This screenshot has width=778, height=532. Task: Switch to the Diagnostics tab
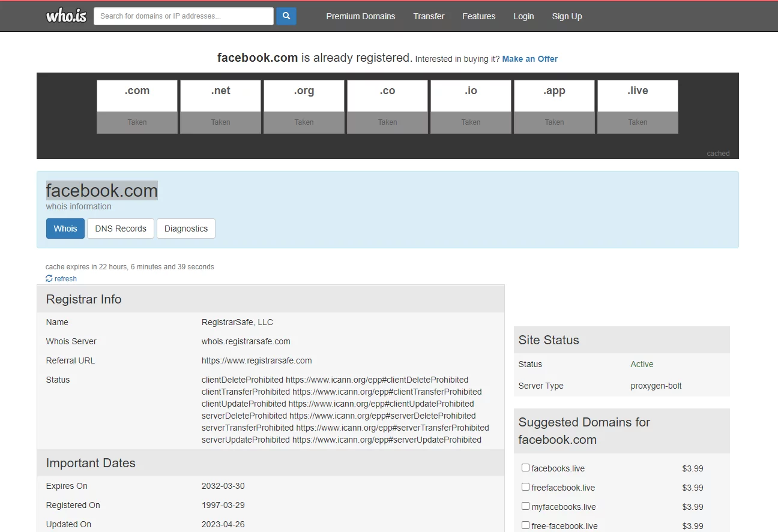coord(186,229)
